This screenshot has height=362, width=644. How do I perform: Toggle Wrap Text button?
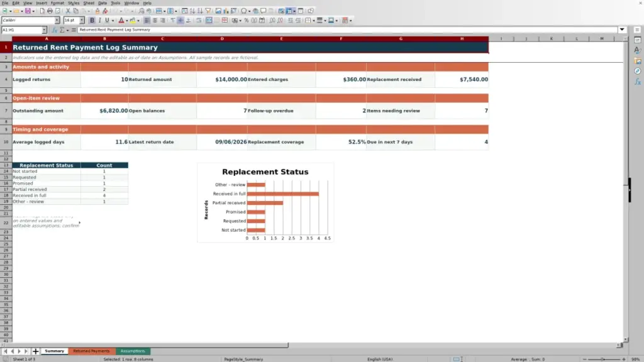pyautogui.click(x=199, y=20)
